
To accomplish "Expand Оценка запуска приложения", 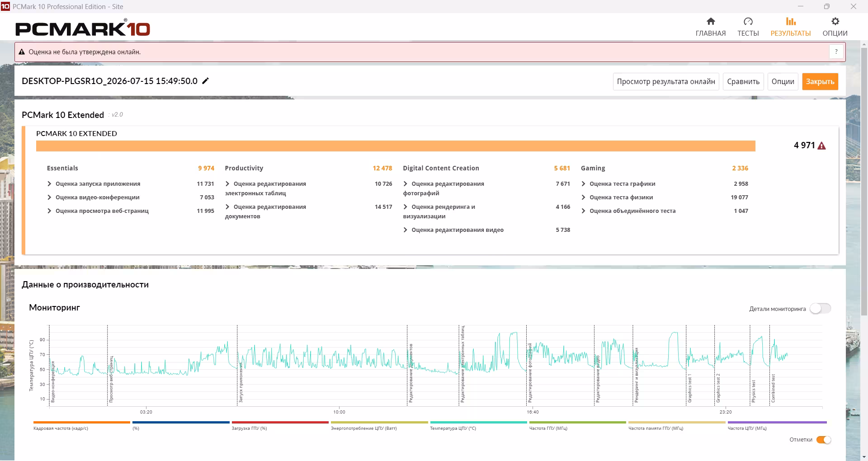I will (49, 183).
